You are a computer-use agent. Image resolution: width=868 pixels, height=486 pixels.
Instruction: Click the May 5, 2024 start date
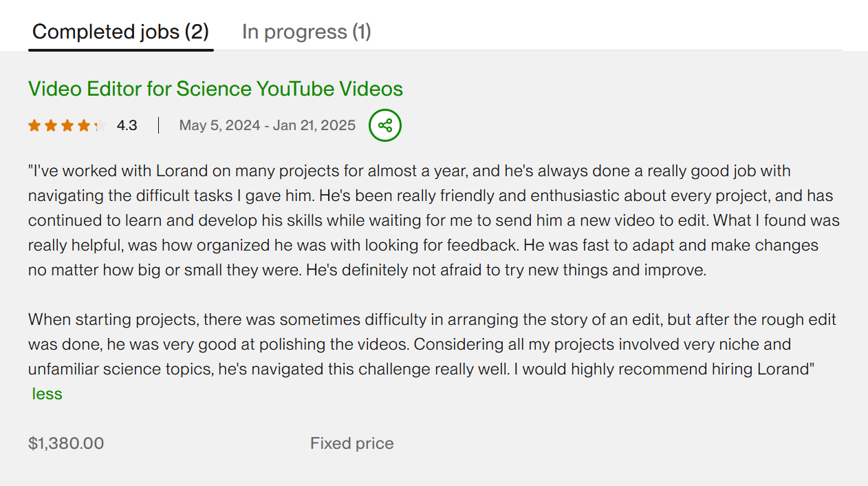[x=219, y=125]
